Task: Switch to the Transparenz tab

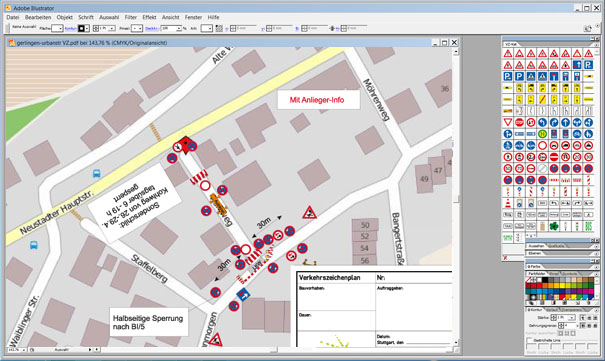Action: coord(572,310)
